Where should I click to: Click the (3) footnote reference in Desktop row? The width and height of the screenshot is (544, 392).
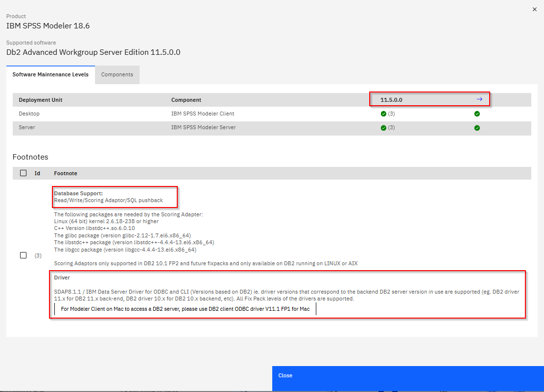[391, 114]
